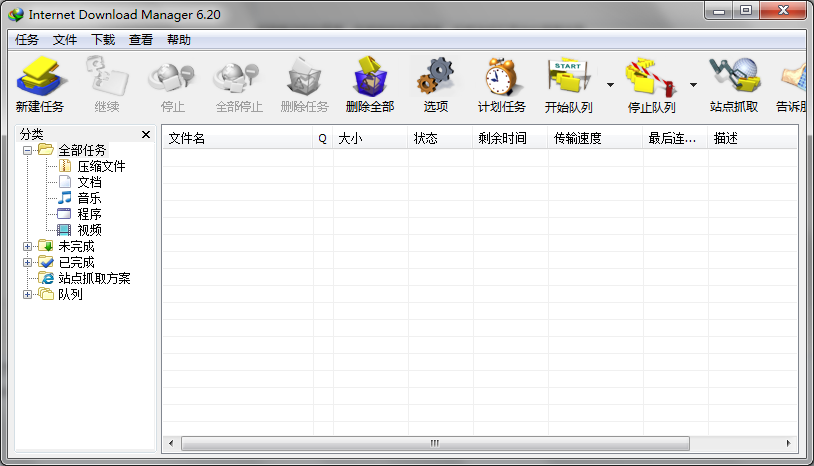This screenshot has width=814, height=466.
Task: Expand the 未完成 tree node
Action: [x=28, y=246]
